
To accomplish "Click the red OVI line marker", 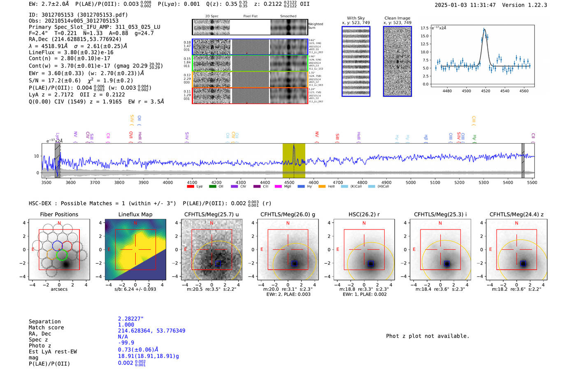I will pos(131,137).
